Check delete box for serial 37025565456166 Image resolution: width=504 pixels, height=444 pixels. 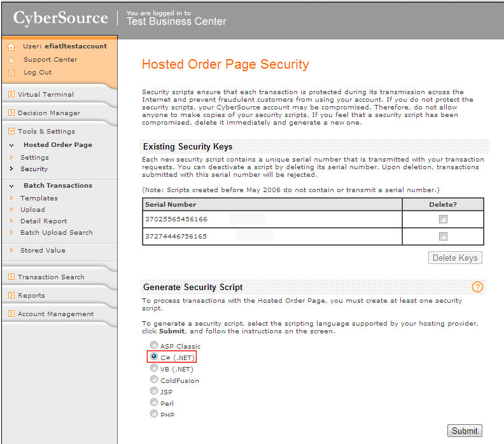point(443,219)
